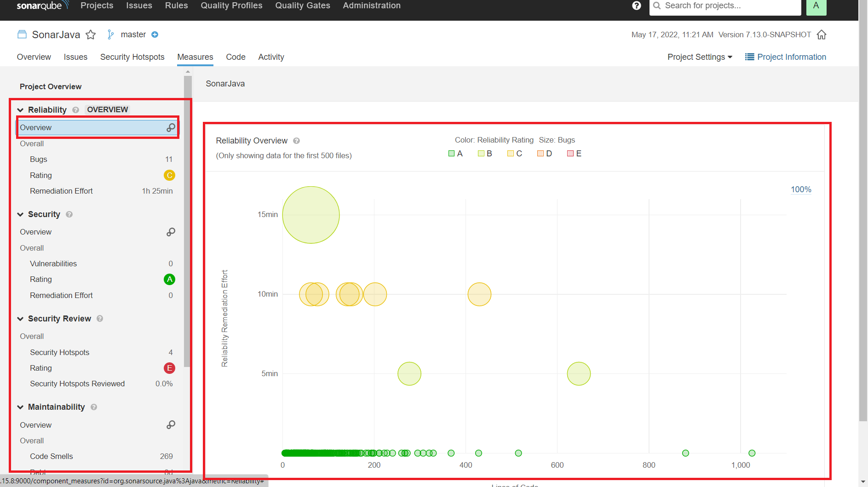Screen dimensions: 868x487
Task: Click the blue plus icon next to master
Action: [x=155, y=34]
